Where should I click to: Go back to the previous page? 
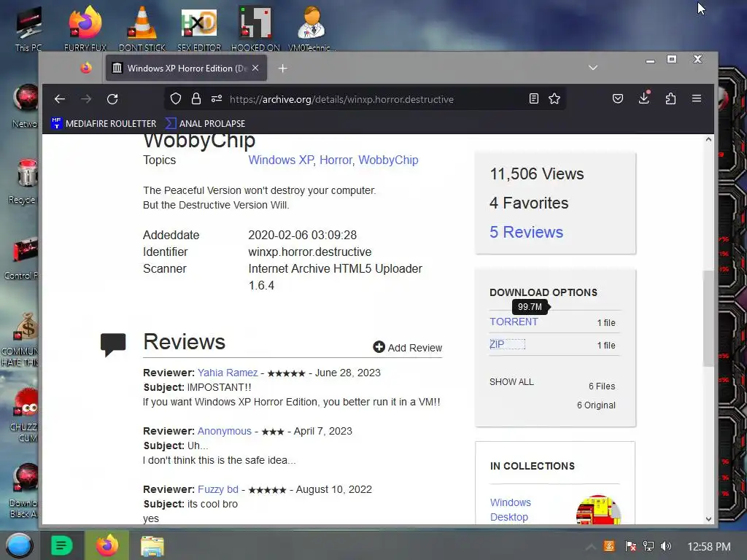click(60, 99)
